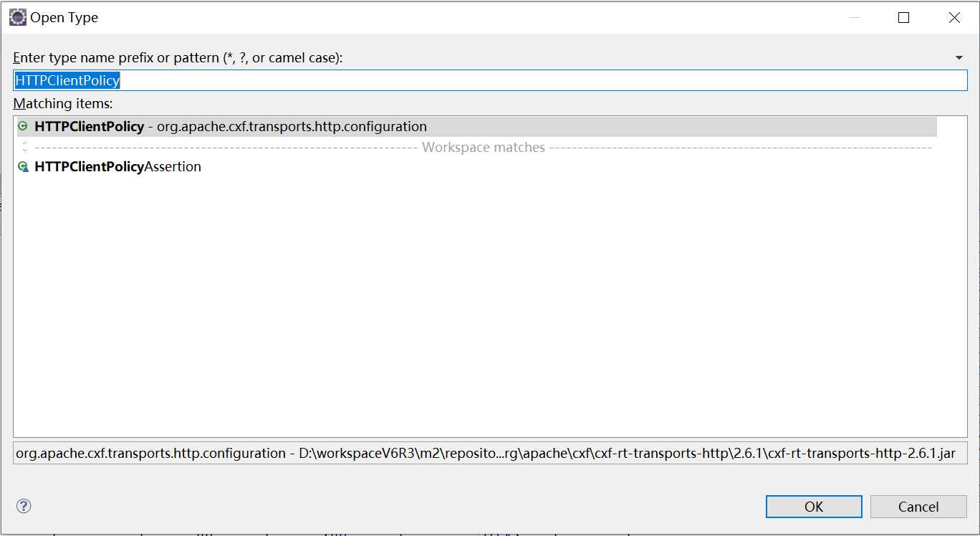The width and height of the screenshot is (980, 536).
Task: Click the OK button
Action: pyautogui.click(x=814, y=507)
